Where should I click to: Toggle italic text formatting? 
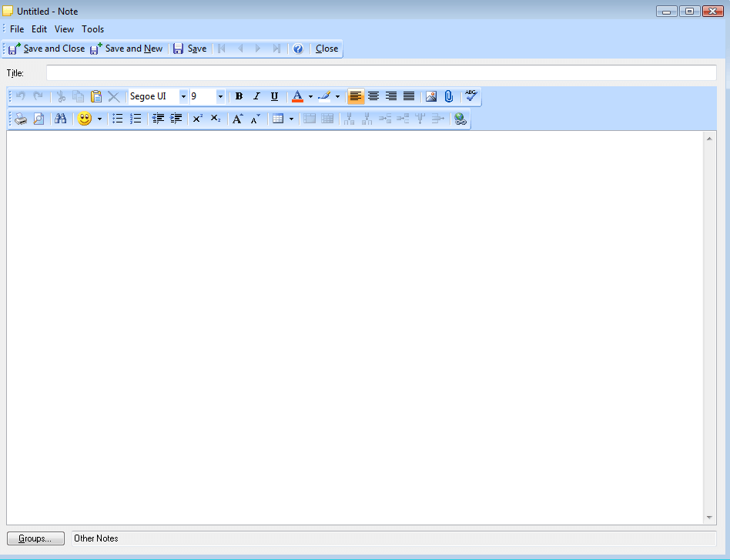pos(256,96)
